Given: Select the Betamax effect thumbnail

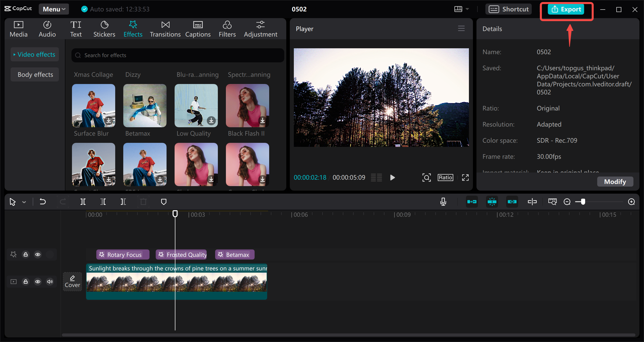Looking at the screenshot, I should pos(144,105).
